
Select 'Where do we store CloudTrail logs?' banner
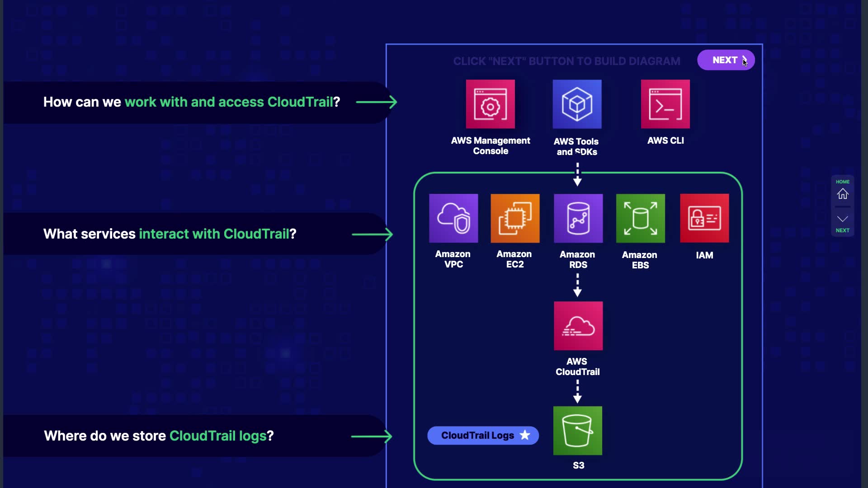pos(159,436)
